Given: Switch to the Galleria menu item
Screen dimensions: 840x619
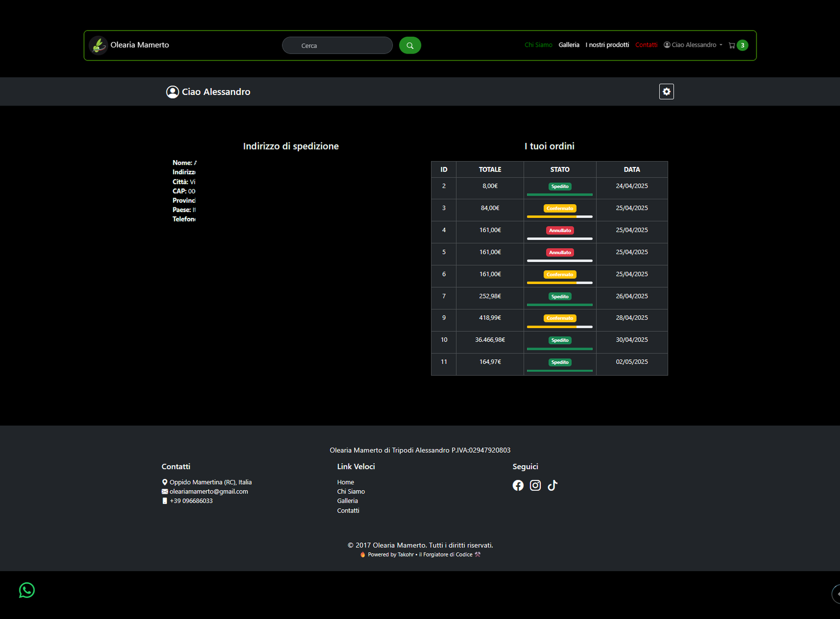Looking at the screenshot, I should tap(569, 45).
